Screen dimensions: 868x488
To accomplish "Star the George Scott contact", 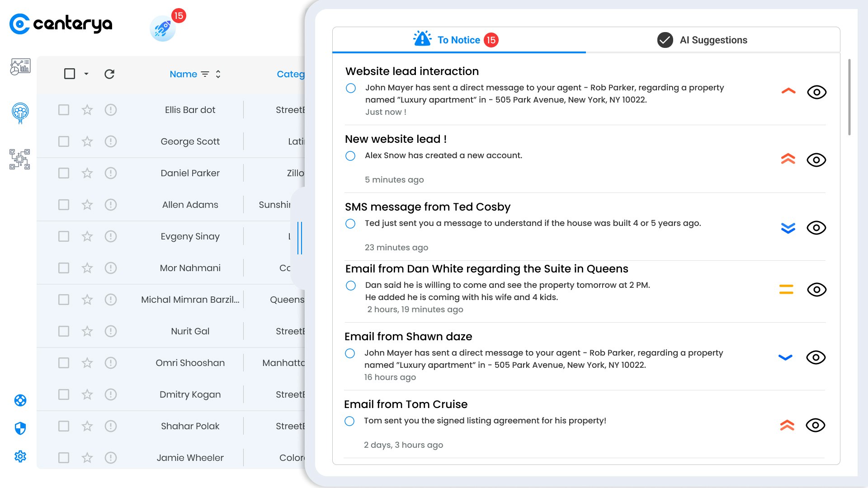I will (87, 141).
